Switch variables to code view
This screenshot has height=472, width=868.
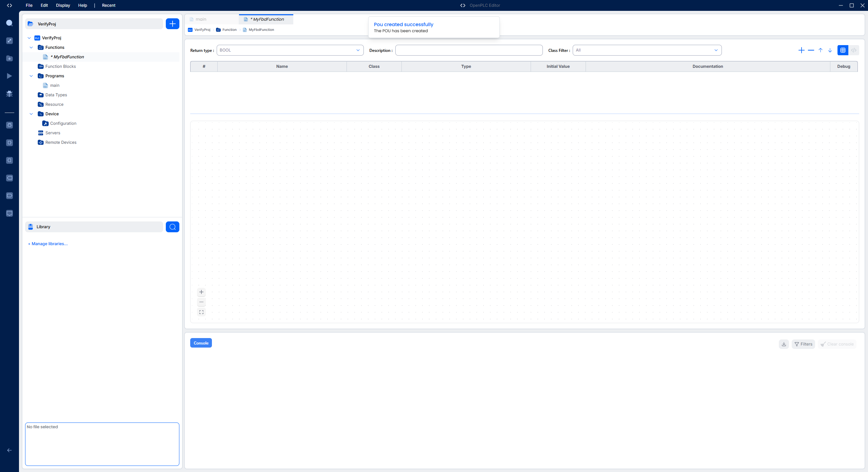point(854,50)
